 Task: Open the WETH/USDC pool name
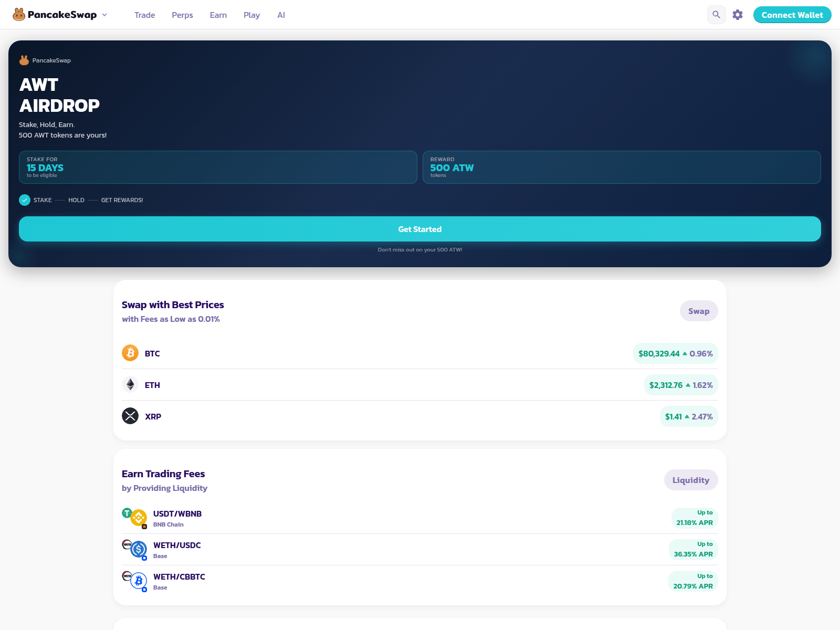click(x=177, y=545)
